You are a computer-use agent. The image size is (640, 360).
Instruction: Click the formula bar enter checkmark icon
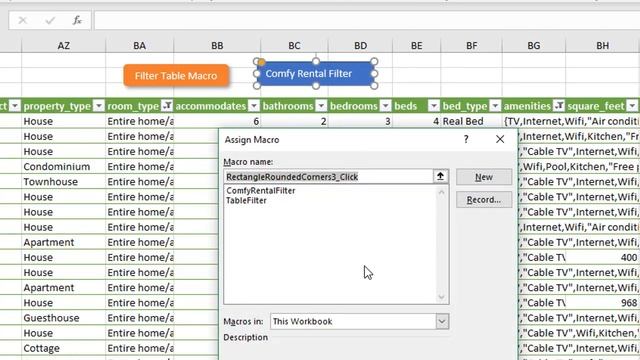coord(50,20)
